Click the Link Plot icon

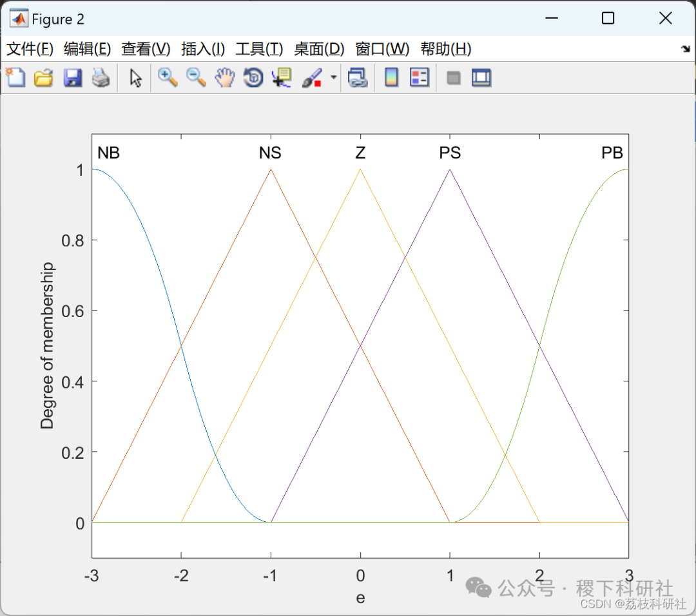point(358,78)
